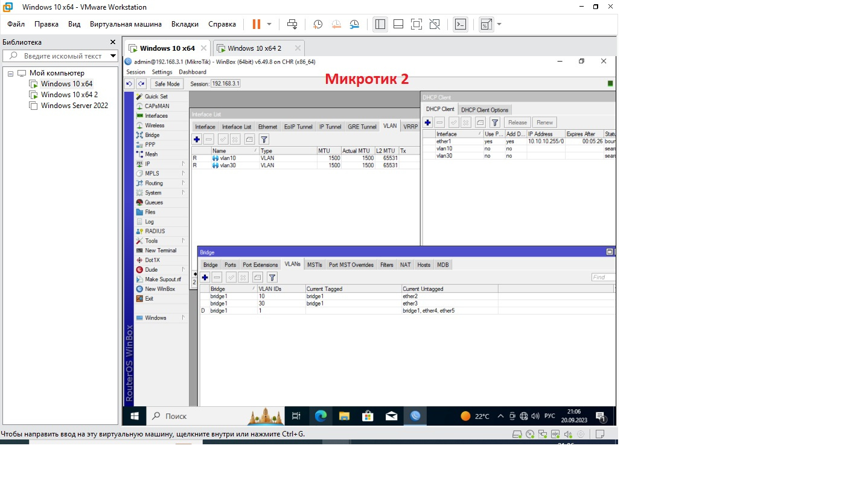868x495 pixels.
Task: Click comment button in Interface List toolbar
Action: click(x=250, y=139)
